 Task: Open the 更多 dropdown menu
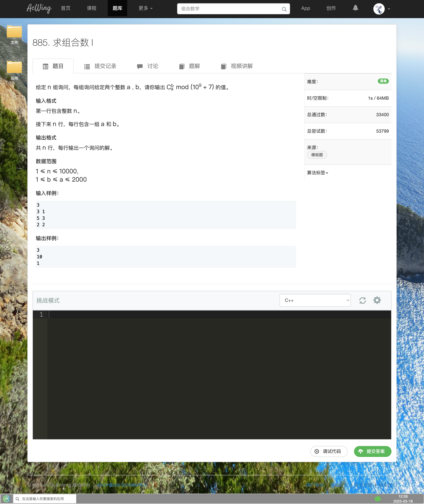tap(145, 8)
